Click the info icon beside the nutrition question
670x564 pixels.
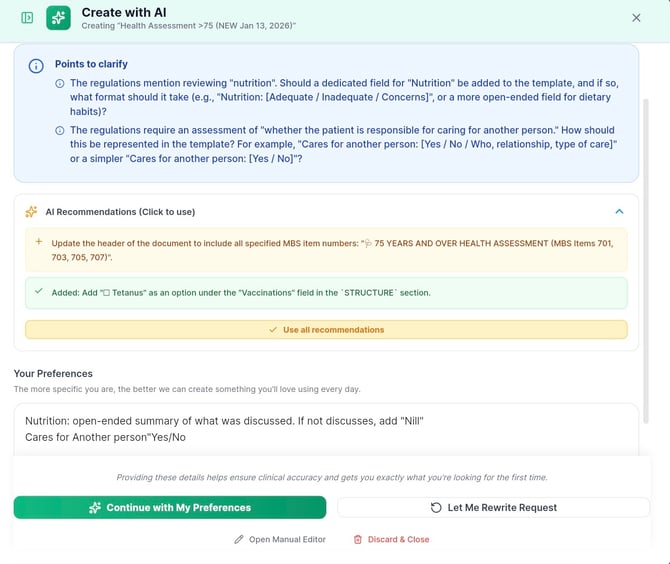point(60,83)
